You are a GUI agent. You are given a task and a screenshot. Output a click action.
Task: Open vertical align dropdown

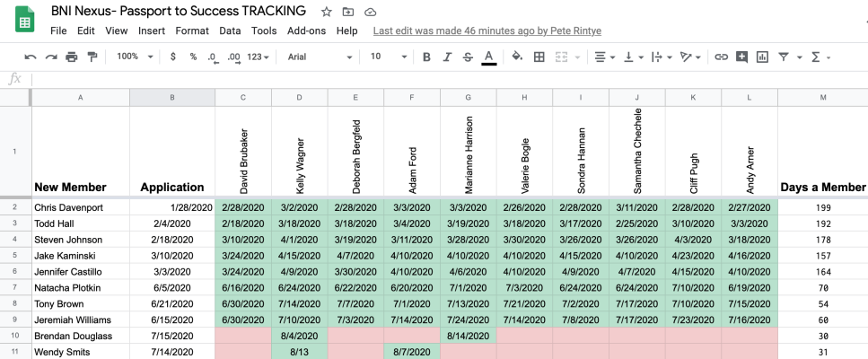click(x=634, y=57)
